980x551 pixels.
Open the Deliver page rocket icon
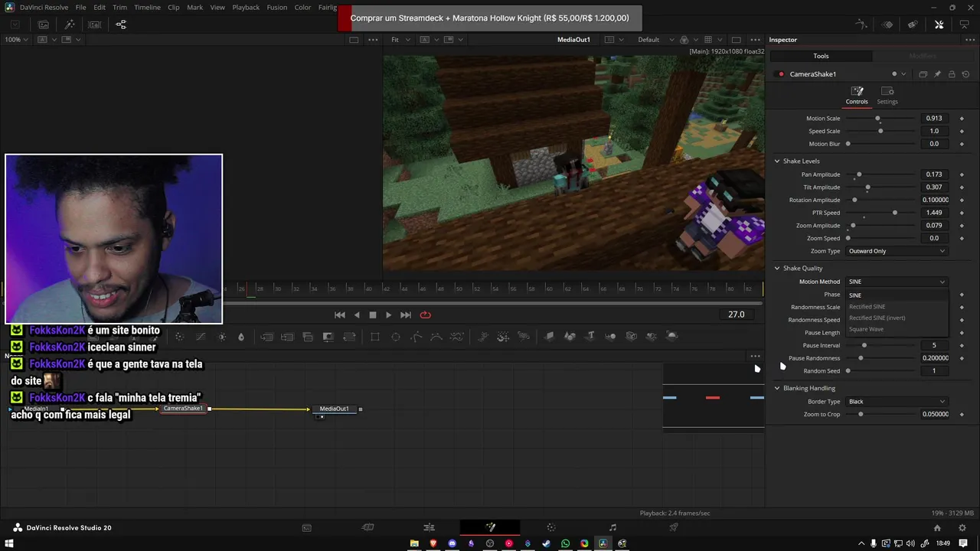point(674,527)
